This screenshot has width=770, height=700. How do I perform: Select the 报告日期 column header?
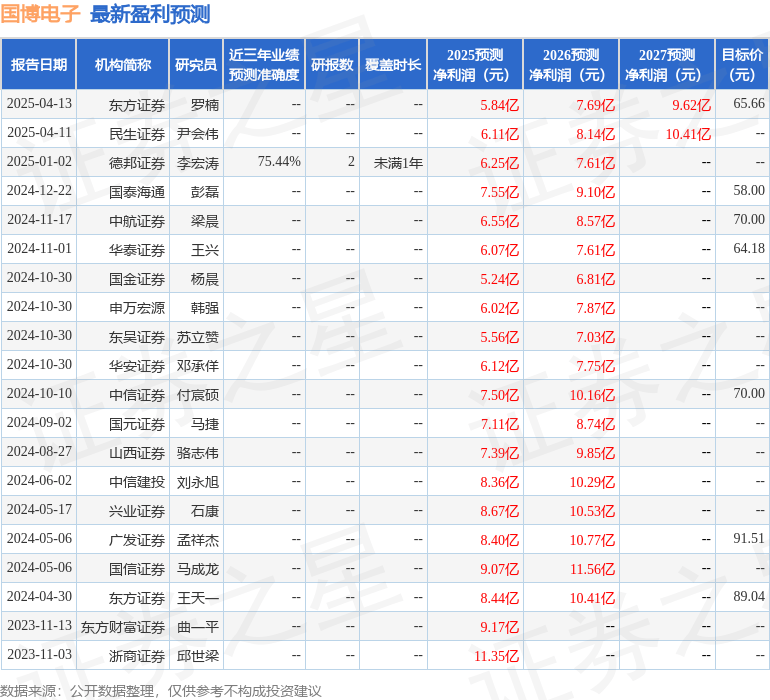(39, 64)
